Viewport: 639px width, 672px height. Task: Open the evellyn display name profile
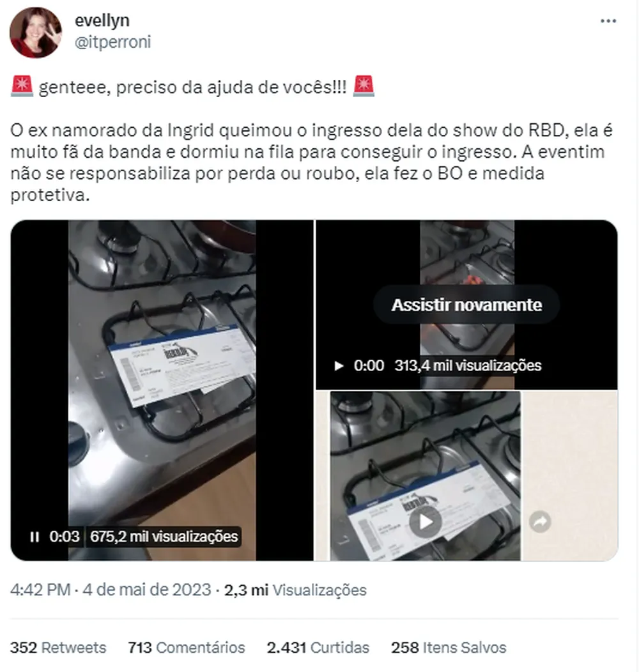102,20
